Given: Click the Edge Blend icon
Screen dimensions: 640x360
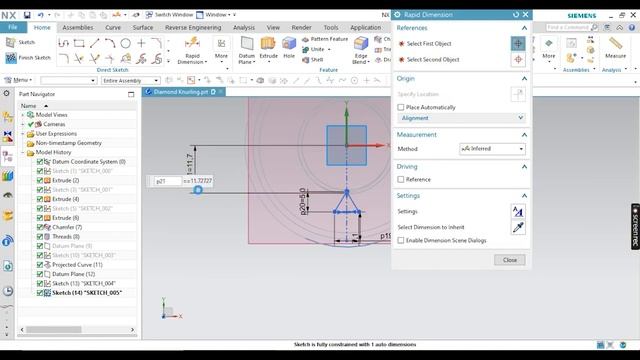Looking at the screenshot, I should click(361, 44).
